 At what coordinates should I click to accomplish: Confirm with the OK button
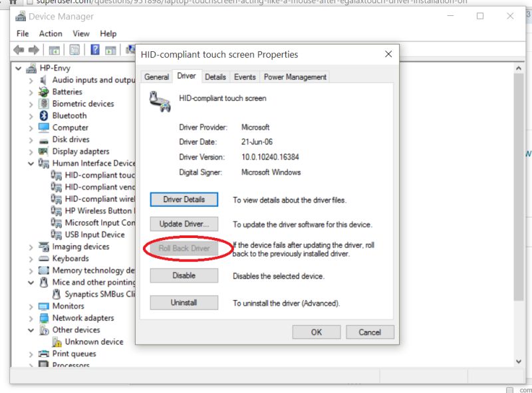317,332
